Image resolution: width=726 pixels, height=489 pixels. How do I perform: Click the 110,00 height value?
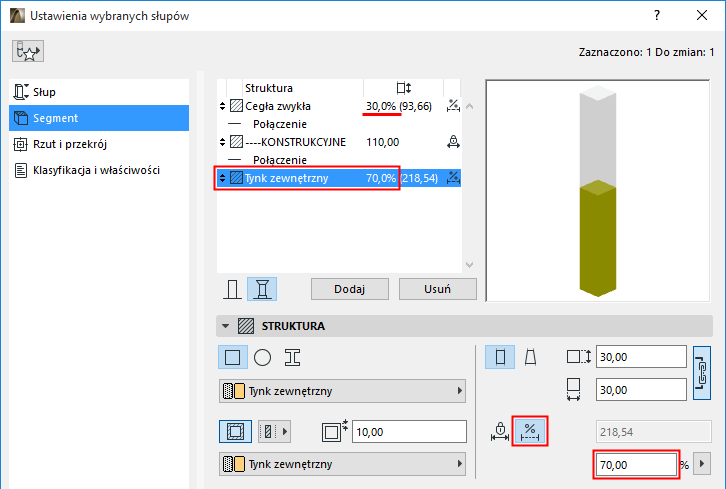point(382,142)
